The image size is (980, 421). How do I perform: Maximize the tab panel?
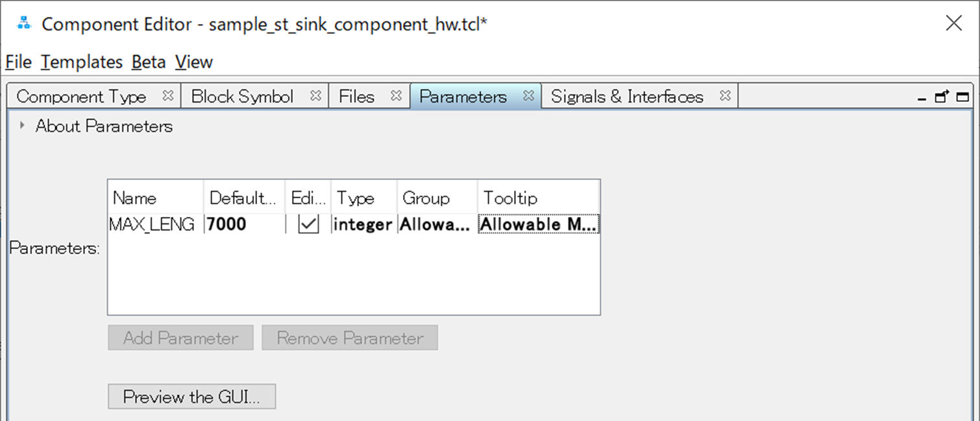[962, 97]
